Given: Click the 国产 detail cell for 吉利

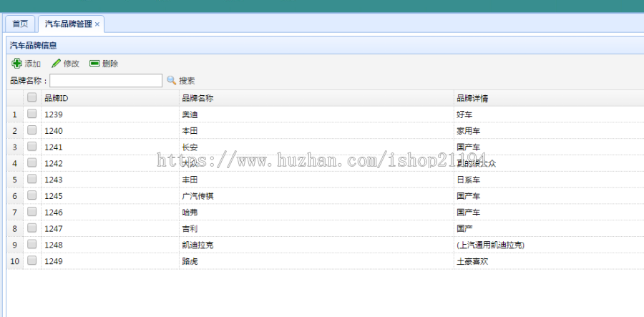Looking at the screenshot, I should pos(549,228).
